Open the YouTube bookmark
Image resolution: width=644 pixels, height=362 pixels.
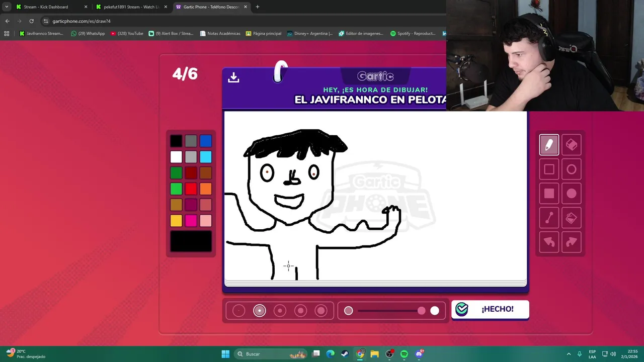(127, 34)
